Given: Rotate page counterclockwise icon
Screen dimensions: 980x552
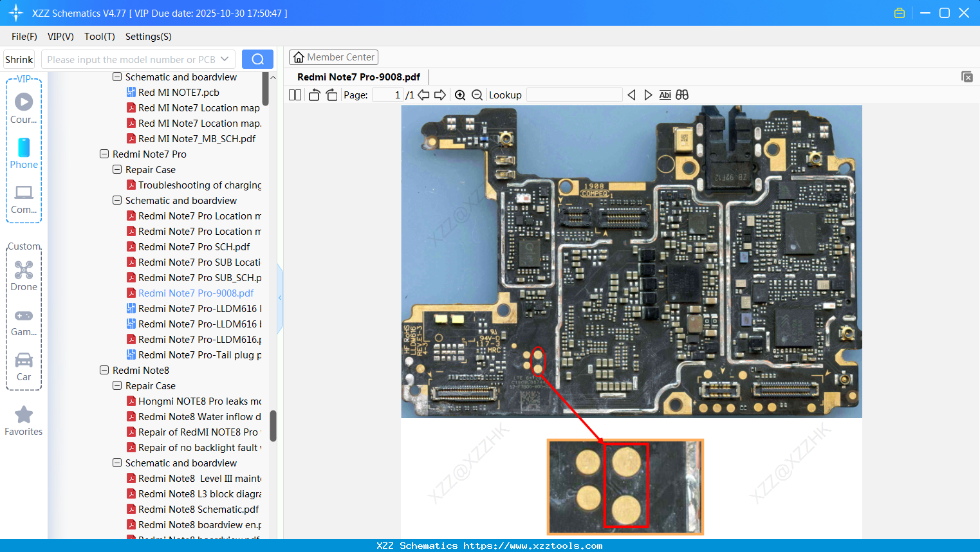Looking at the screenshot, I should pyautogui.click(x=314, y=95).
